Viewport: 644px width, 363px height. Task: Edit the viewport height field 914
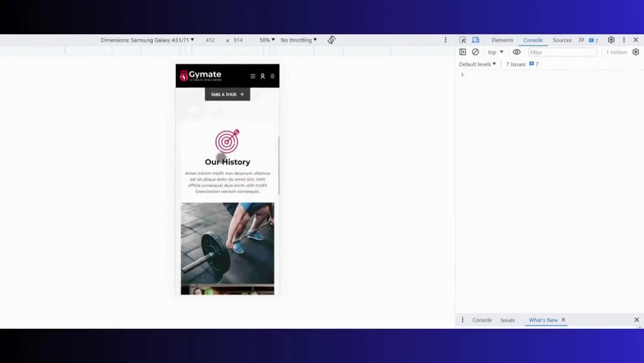pyautogui.click(x=238, y=40)
